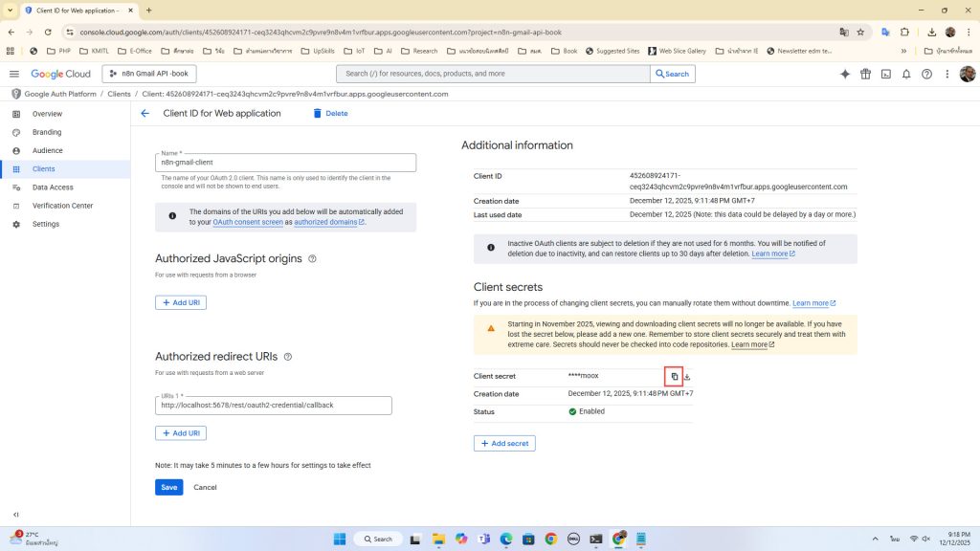Click the URIs 1 redirect input field

click(x=274, y=406)
